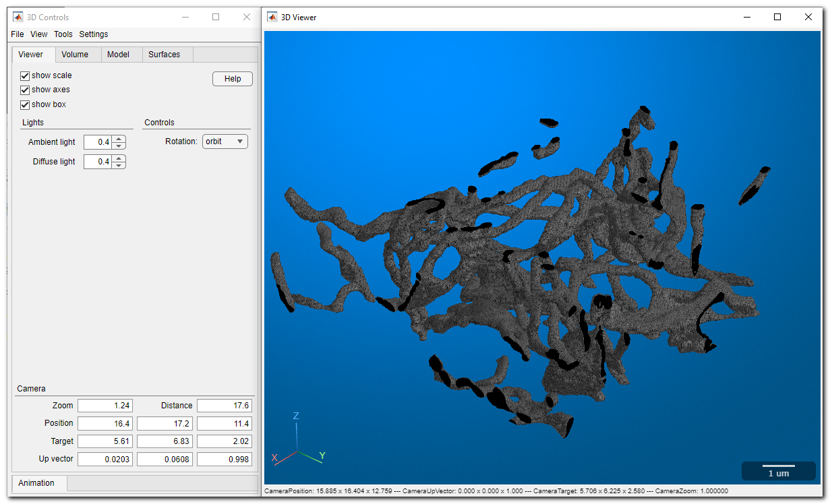Disable the show box checkbox

point(25,105)
